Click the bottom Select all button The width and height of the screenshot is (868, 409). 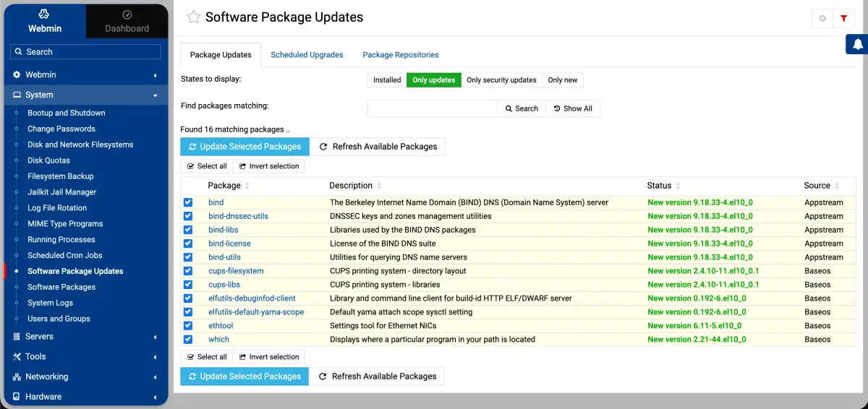click(207, 357)
